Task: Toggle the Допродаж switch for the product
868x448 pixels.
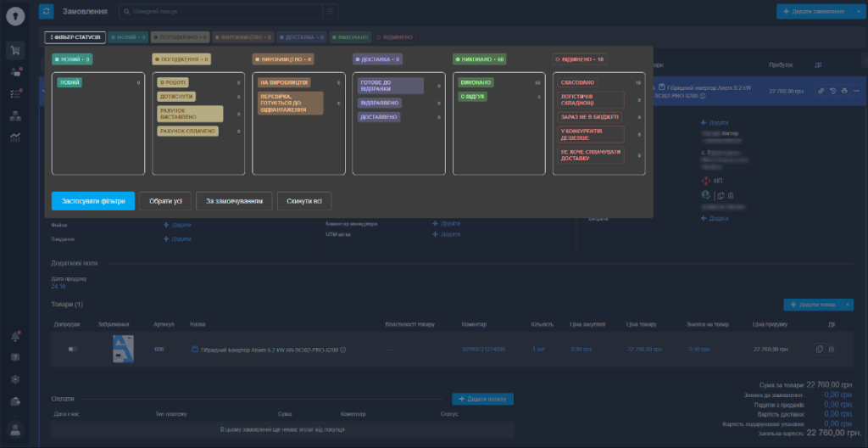Action: click(73, 349)
